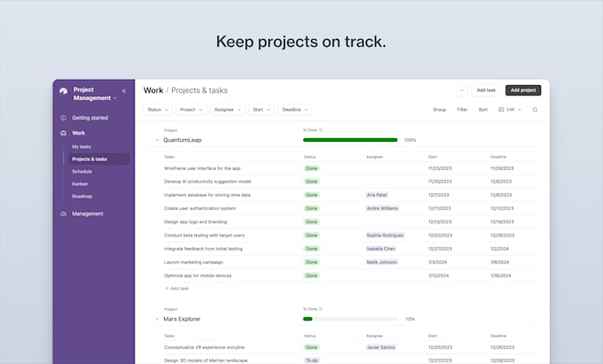Collapse the sidebar with the double-chevron icon

pyautogui.click(x=124, y=91)
